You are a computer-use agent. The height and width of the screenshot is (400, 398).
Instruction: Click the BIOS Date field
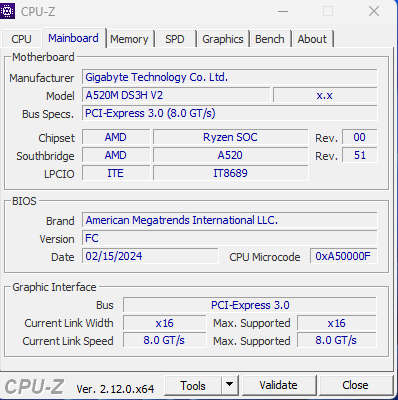(150, 256)
